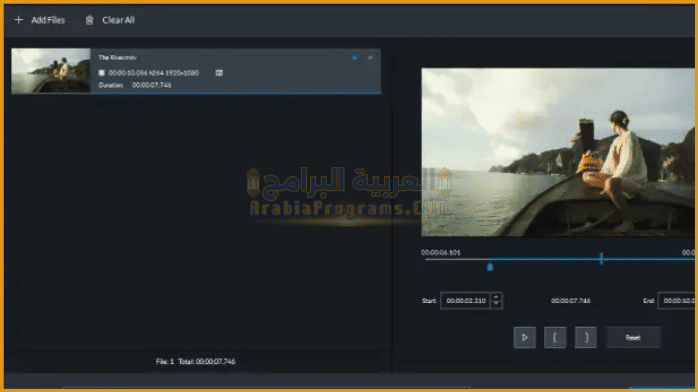698x392 pixels.
Task: Click the Reset button
Action: 633,338
